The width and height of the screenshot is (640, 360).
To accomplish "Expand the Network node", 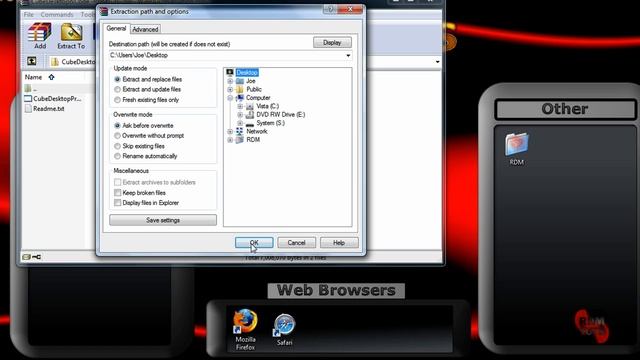I will 230,131.
